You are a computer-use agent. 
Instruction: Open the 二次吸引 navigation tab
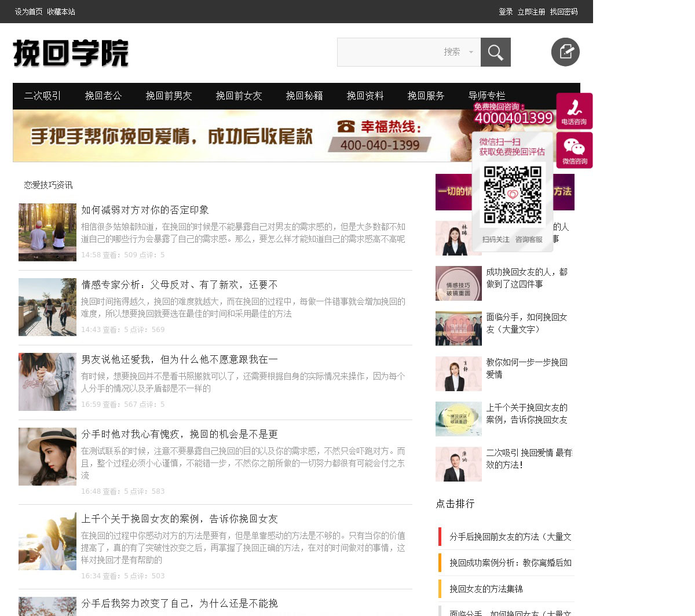tap(42, 96)
